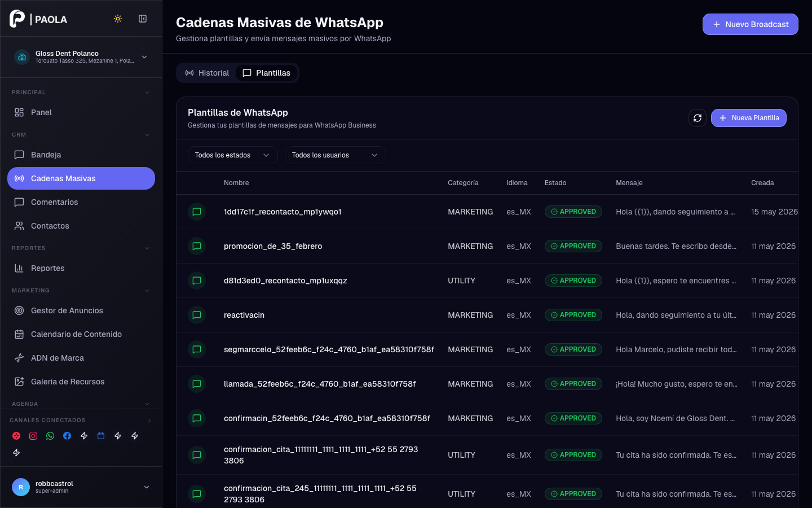Click the Categoría column header
Screen dimensions: 812x508
click(463, 183)
